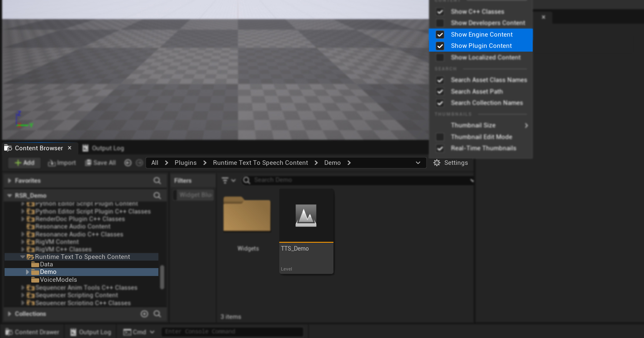The width and height of the screenshot is (644, 338).
Task: Uncheck Show Engine Content
Action: 440,35
